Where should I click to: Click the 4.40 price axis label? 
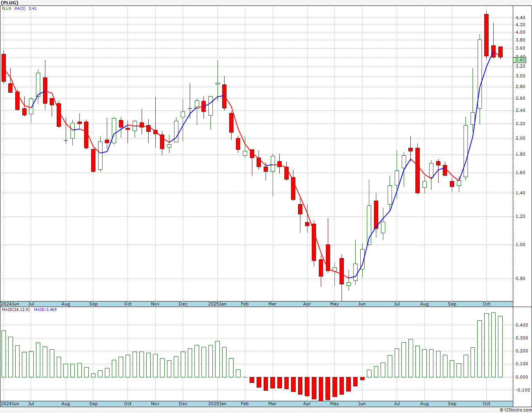(520, 18)
